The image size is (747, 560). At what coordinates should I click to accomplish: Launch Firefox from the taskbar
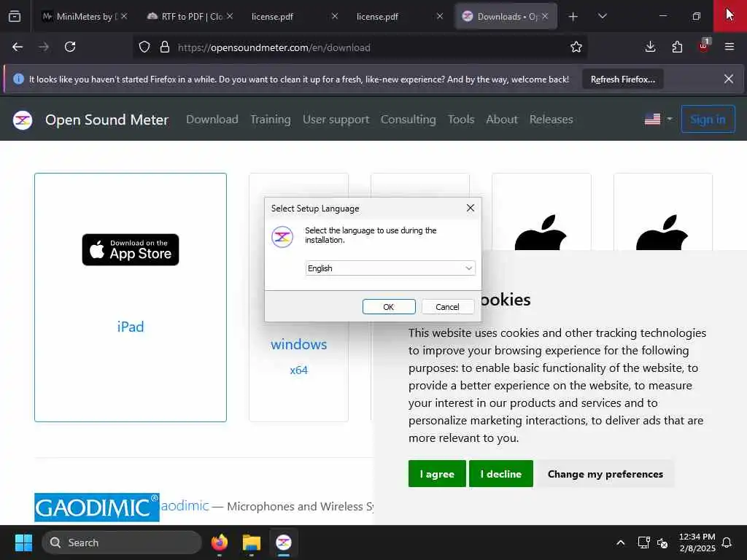pos(220,542)
